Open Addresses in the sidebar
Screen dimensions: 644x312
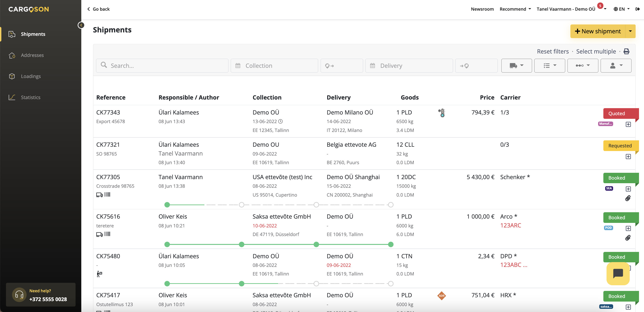point(32,55)
